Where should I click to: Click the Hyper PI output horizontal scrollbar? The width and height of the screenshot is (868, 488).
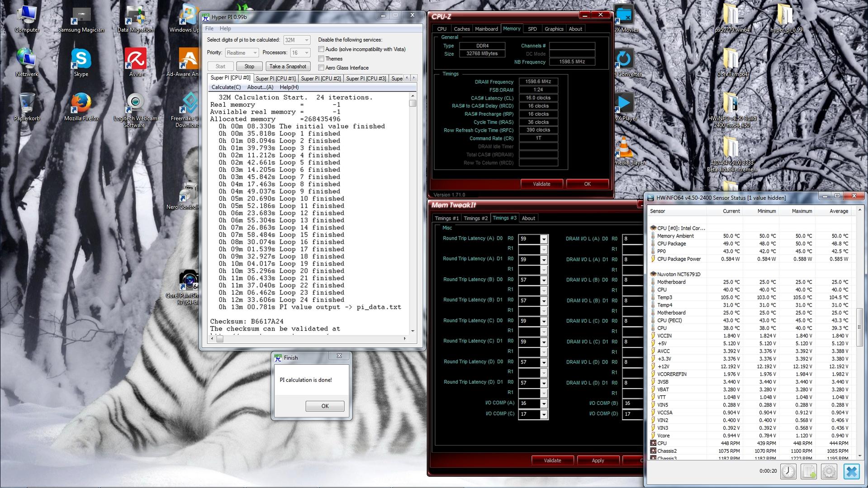(x=308, y=338)
